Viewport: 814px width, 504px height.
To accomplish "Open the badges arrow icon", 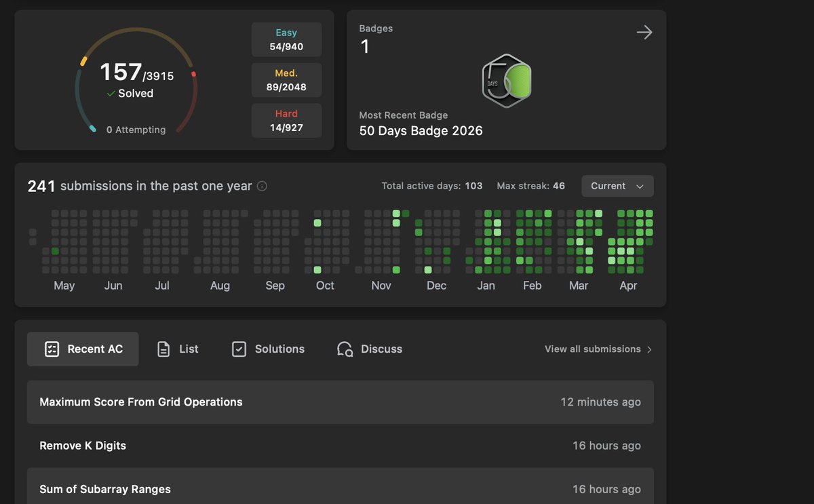I will pyautogui.click(x=644, y=32).
